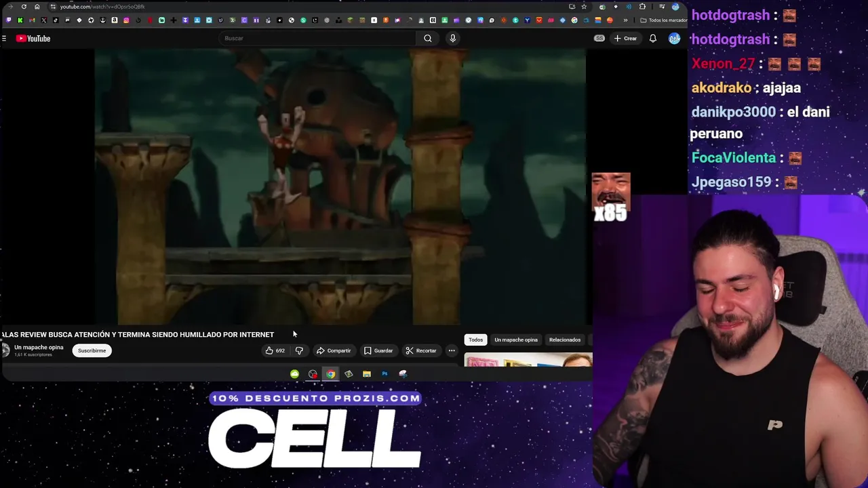The height and width of the screenshot is (488, 868).
Task: Go to Chrome home page button
Action: [37, 7]
